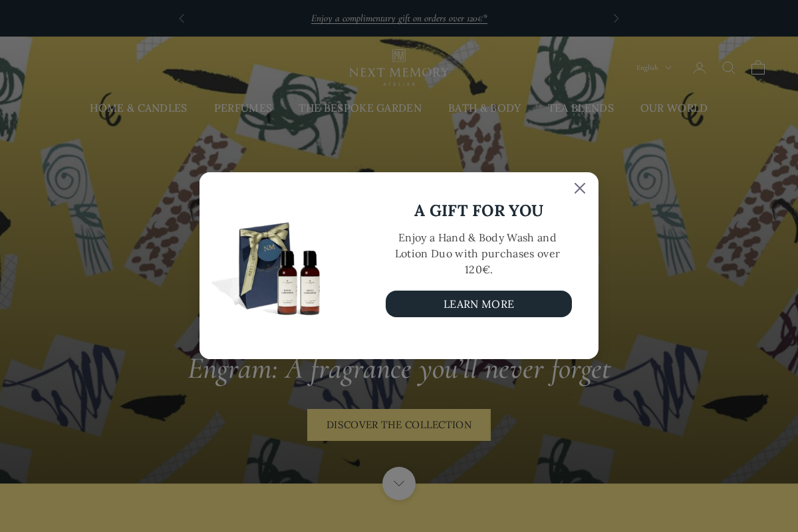Go to next announcement with right arrow
This screenshot has width=798, height=532.
pos(616,19)
